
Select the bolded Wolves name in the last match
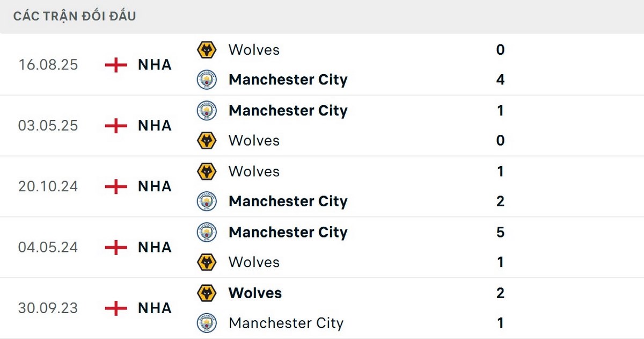click(x=255, y=293)
